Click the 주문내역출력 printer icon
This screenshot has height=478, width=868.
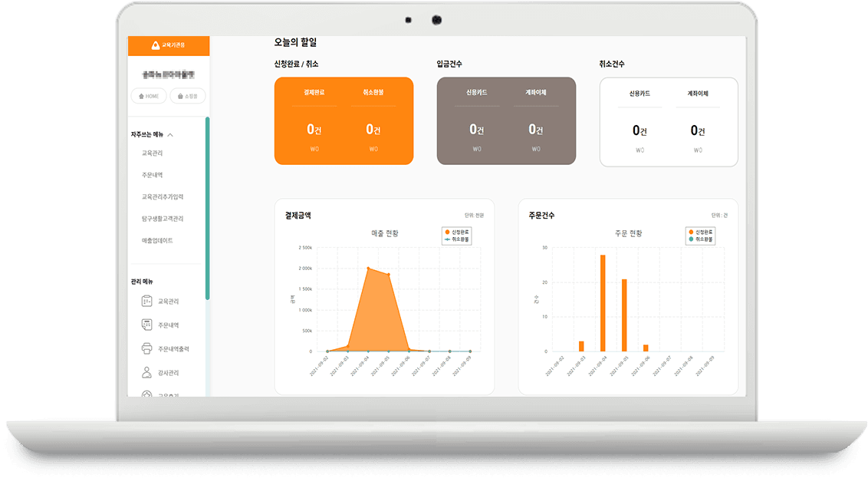146,349
